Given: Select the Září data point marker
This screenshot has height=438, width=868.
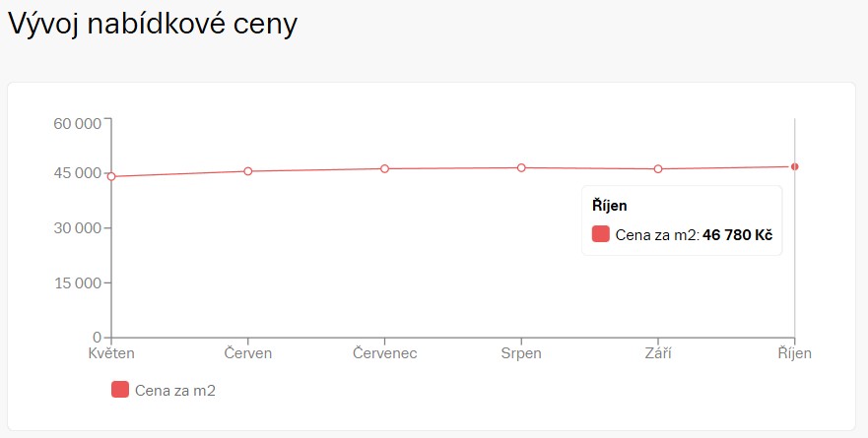Looking at the screenshot, I should (x=658, y=169).
